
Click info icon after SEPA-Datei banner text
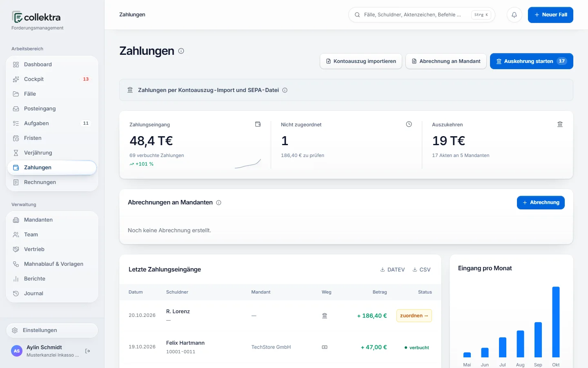[x=285, y=90]
